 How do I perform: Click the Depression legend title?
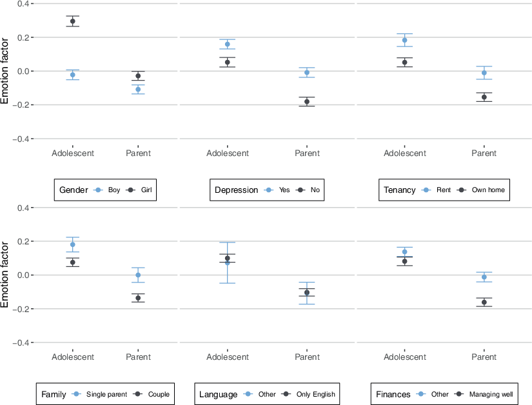pyautogui.click(x=236, y=190)
